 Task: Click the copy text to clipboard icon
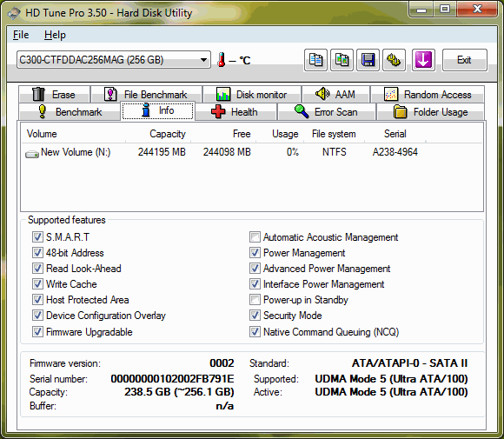[315, 60]
